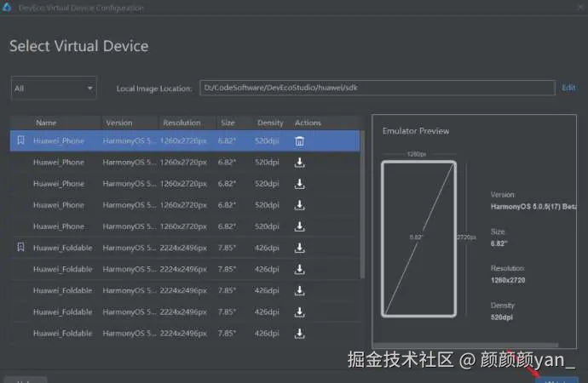Click the Actions column header

[308, 123]
